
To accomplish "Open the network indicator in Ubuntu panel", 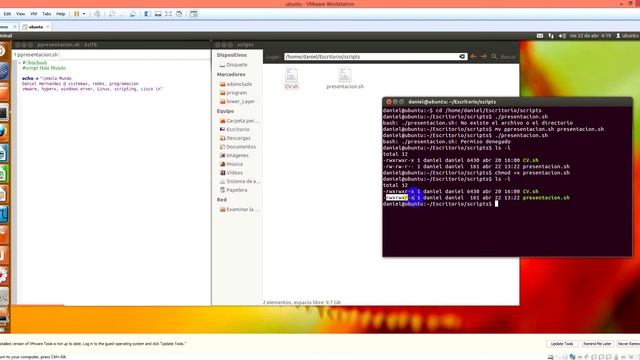I will (551, 36).
